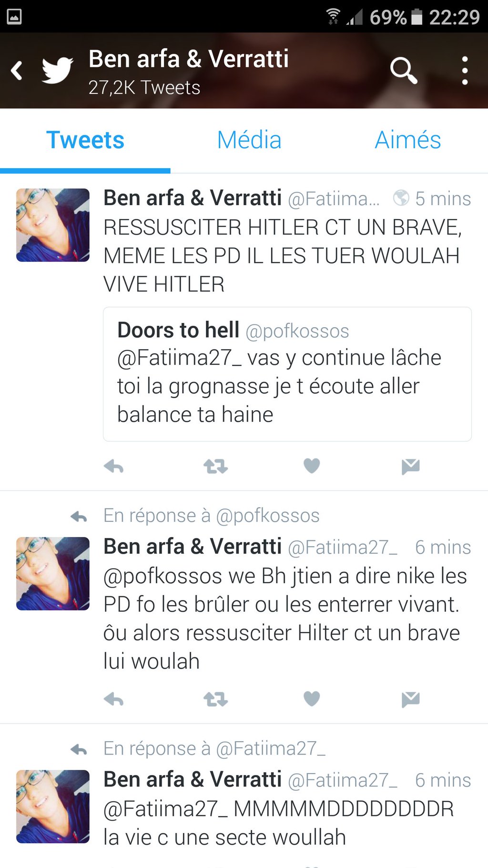Retweet the first 6 mins tweet
This screenshot has width=488, height=868.
[216, 699]
